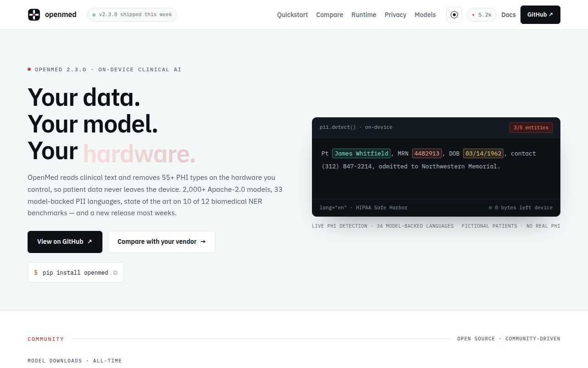Click MODEL DOWNLOADS · ALL-TIME label
Image resolution: width=588 pixels, height=368 pixels.
point(75,361)
